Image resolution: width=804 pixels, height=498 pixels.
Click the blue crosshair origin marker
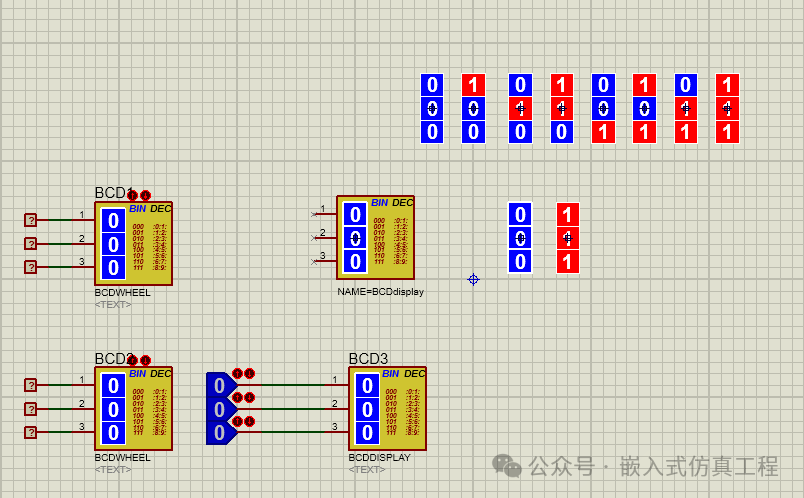[x=474, y=280]
